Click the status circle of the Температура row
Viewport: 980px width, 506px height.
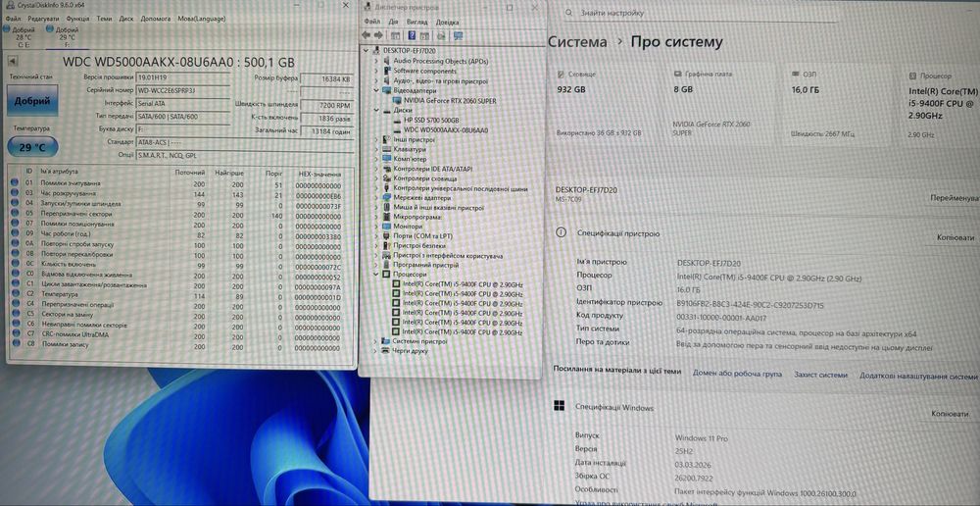click(15, 294)
